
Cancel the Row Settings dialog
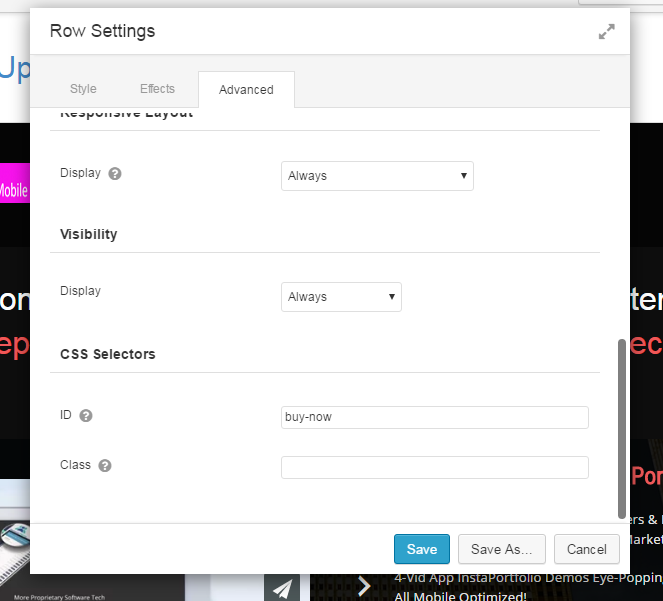click(x=587, y=549)
